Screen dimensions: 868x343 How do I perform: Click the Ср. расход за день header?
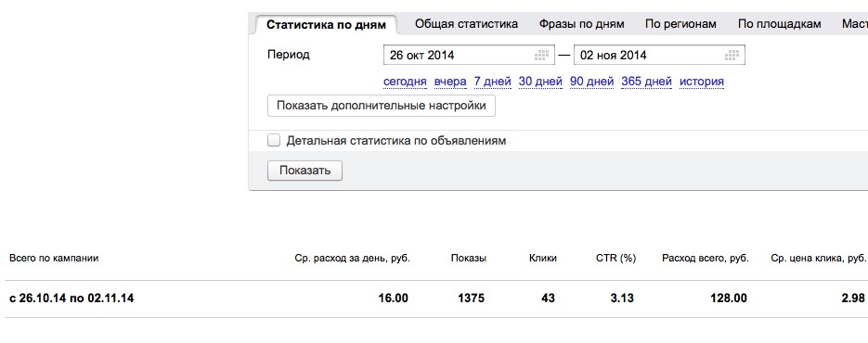pos(353,258)
